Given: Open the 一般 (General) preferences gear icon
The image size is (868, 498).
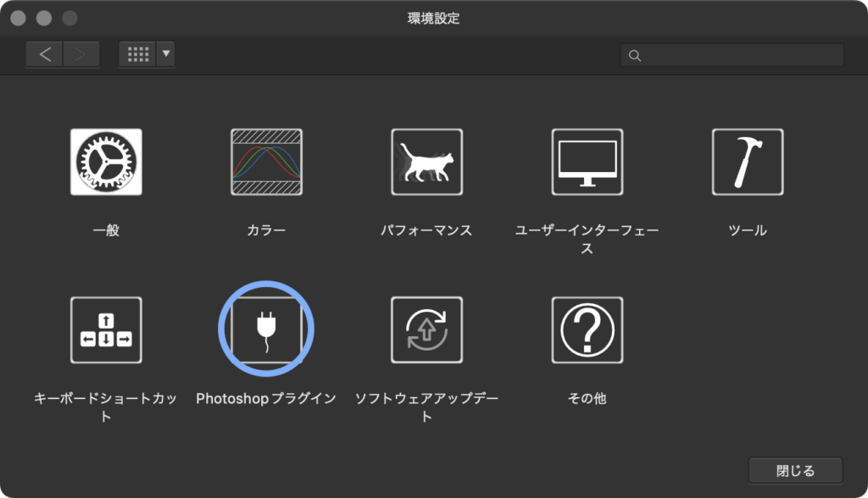Looking at the screenshot, I should pos(106,162).
